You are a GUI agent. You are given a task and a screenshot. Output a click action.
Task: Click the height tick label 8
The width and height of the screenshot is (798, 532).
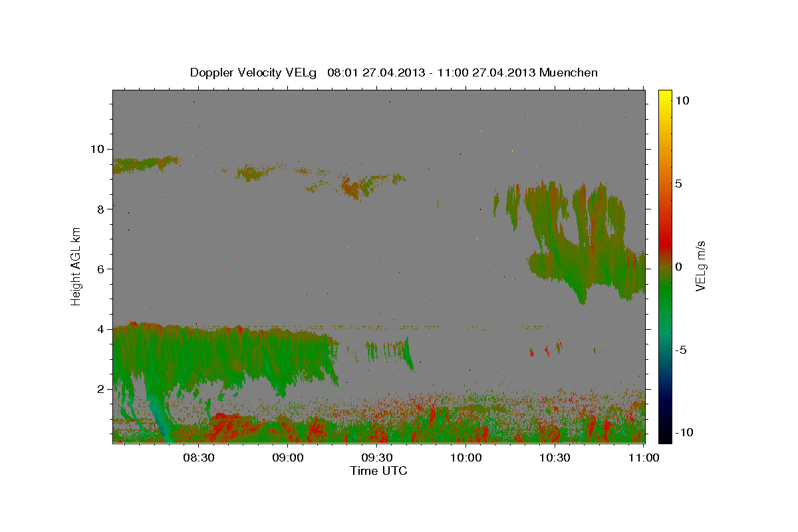pyautogui.click(x=102, y=209)
